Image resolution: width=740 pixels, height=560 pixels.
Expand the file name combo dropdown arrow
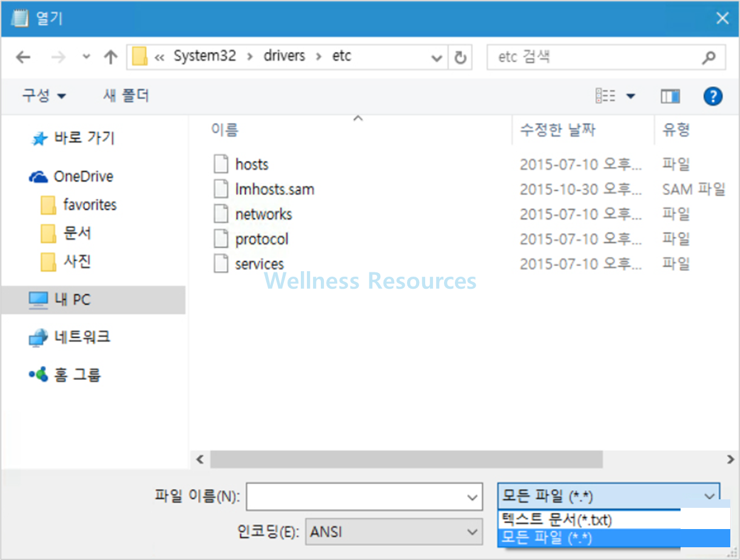pyautogui.click(x=473, y=497)
